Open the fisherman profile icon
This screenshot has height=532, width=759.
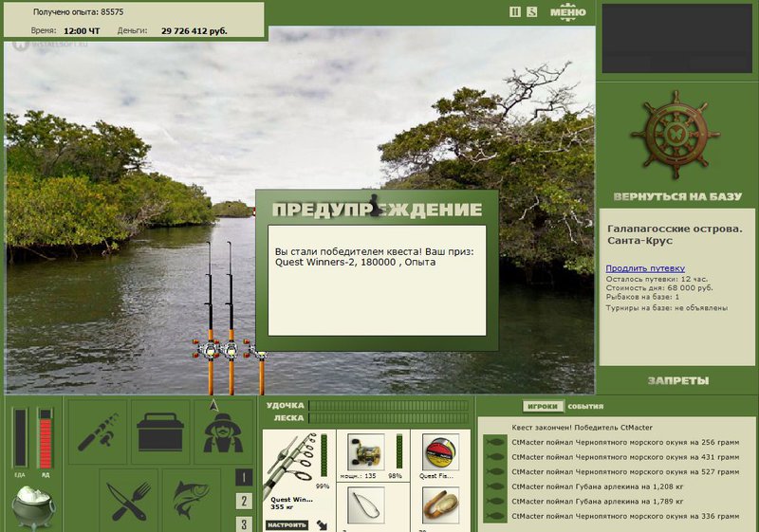223,431
